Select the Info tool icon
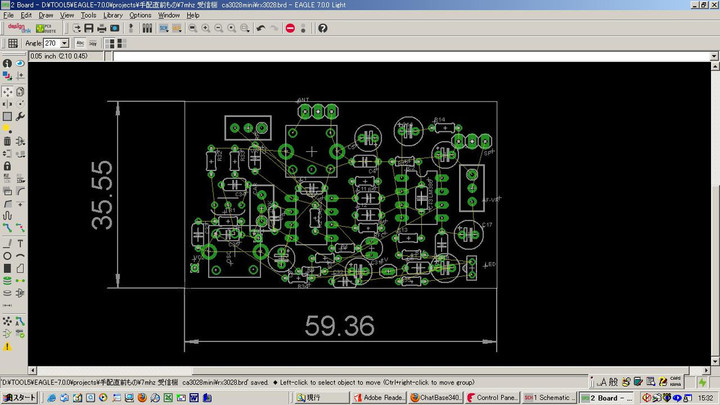This screenshot has width=720, height=405. pyautogui.click(x=7, y=63)
